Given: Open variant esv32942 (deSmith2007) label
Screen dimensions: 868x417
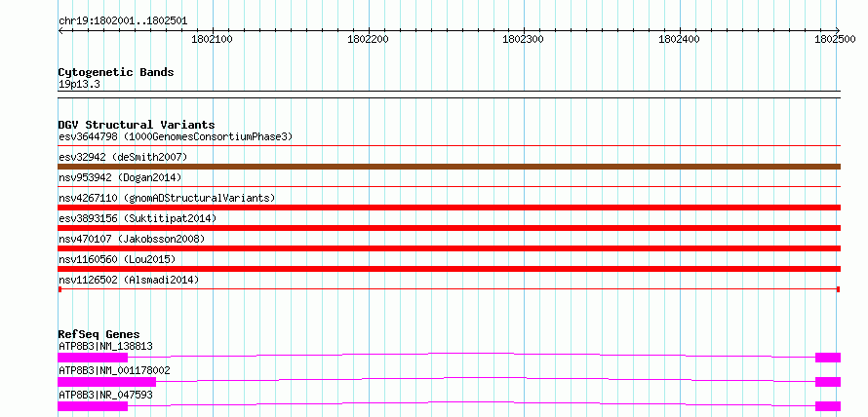Looking at the screenshot, I should click(123, 157).
